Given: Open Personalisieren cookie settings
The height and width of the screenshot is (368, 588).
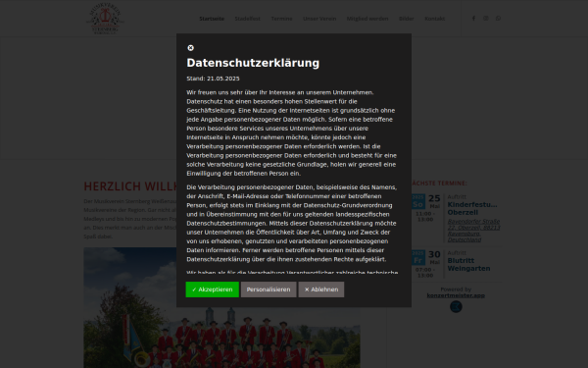Looking at the screenshot, I should (x=269, y=289).
